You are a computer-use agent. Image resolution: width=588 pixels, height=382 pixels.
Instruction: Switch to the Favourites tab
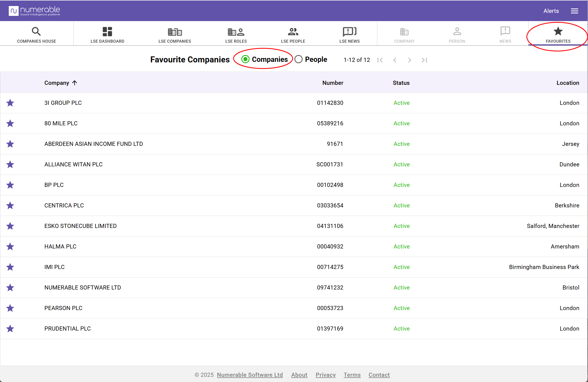558,34
